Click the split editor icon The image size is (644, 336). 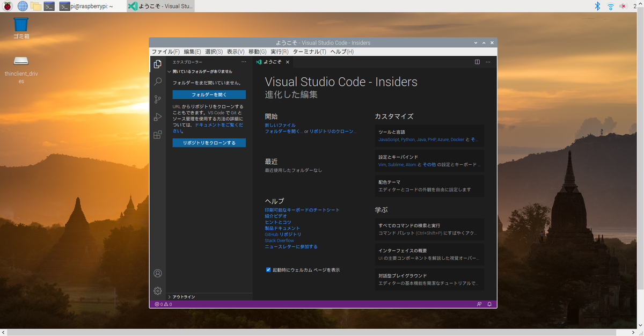tap(477, 62)
